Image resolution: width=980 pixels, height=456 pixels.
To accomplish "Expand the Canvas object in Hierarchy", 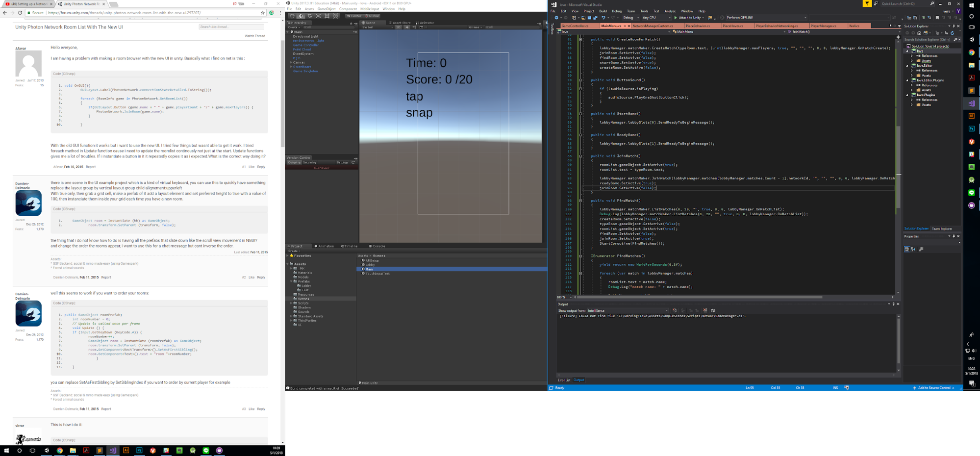I will click(x=291, y=62).
